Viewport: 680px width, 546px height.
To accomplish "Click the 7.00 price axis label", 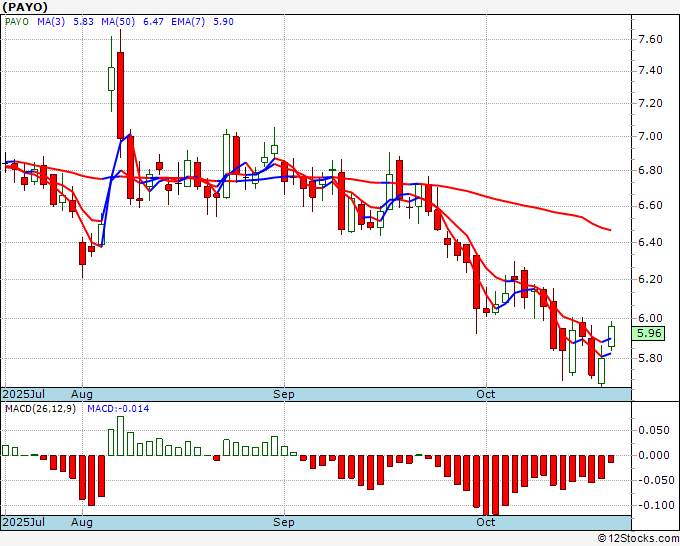I will (651, 137).
